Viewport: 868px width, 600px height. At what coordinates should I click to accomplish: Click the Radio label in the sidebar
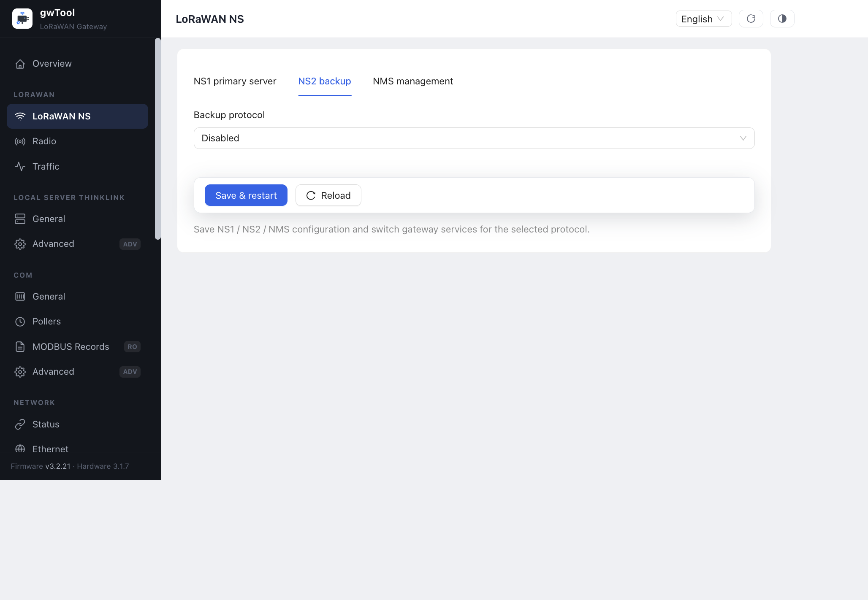coord(44,141)
